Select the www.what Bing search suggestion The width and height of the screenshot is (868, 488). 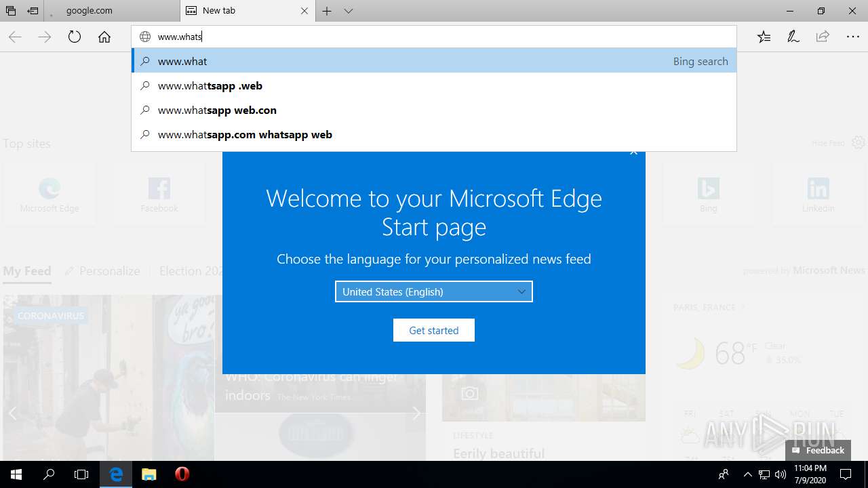tap(434, 61)
